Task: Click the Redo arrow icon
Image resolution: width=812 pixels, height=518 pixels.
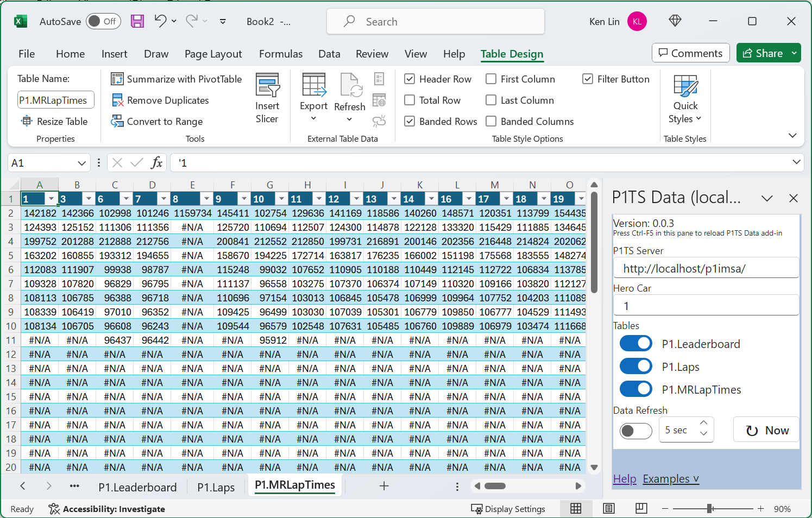Action: pos(191,21)
